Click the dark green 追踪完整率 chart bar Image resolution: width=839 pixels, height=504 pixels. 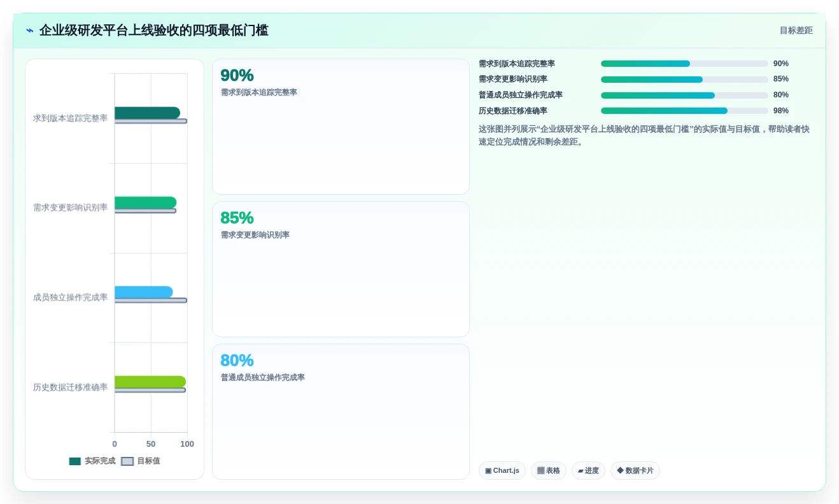147,113
